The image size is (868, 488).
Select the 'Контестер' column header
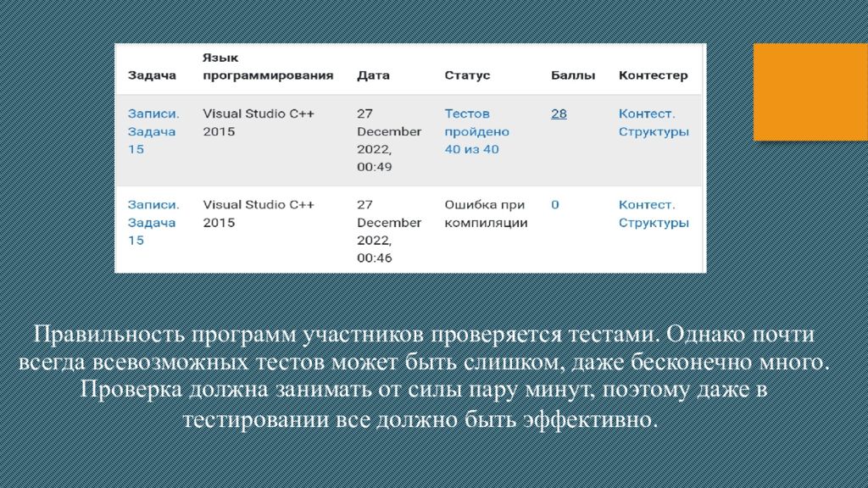654,75
